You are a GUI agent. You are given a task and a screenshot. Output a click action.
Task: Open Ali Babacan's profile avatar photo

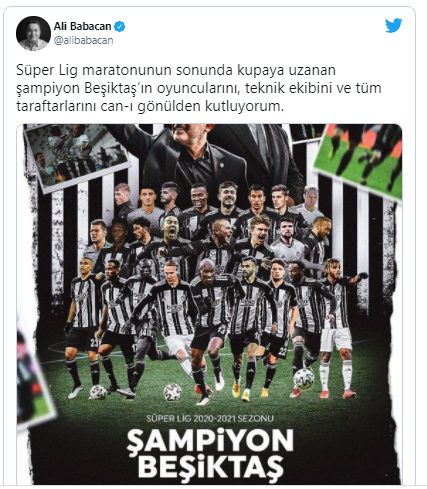33,33
